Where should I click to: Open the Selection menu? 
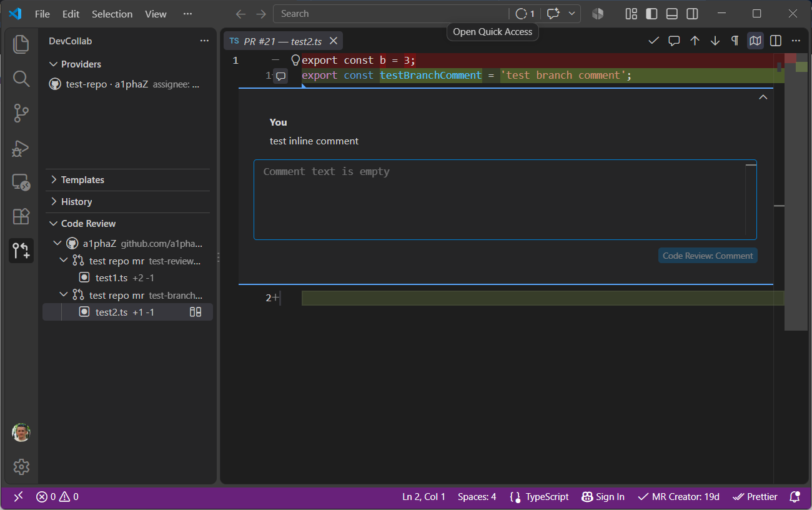[x=112, y=14]
